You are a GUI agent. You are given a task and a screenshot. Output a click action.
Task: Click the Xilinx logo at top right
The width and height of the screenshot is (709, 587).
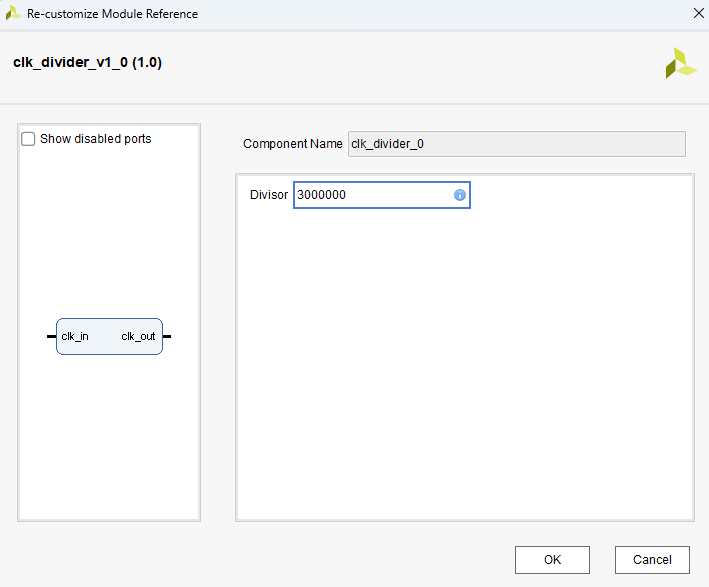click(681, 63)
